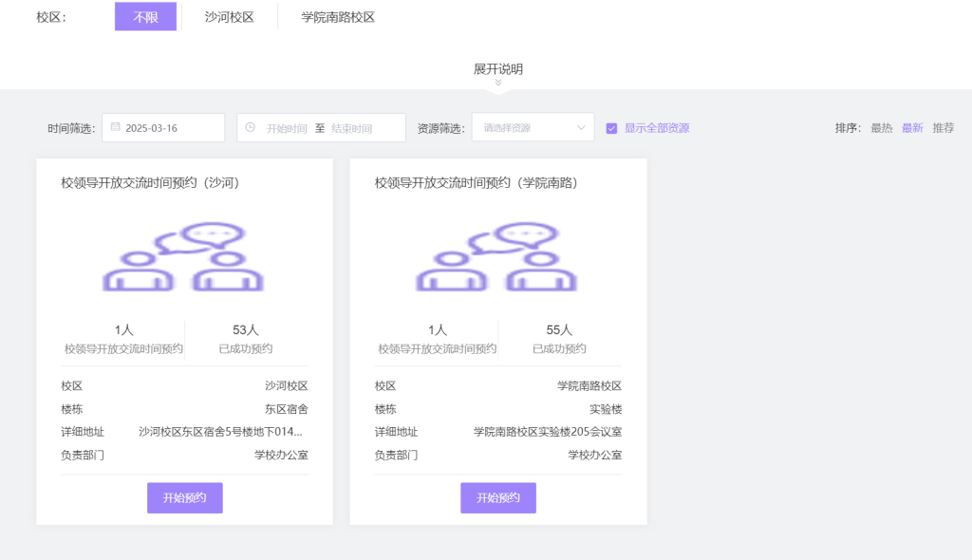The image size is (972, 560).
Task: Select the 学院南路校区 campus filter
Action: (338, 17)
